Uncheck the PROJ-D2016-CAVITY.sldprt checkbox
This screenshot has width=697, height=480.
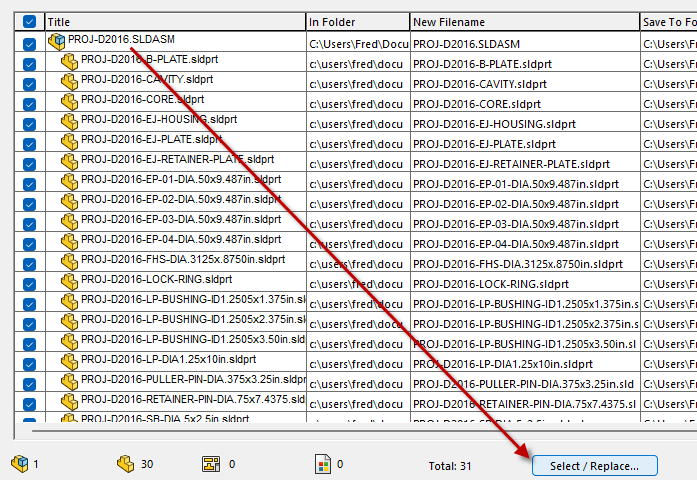(x=29, y=84)
